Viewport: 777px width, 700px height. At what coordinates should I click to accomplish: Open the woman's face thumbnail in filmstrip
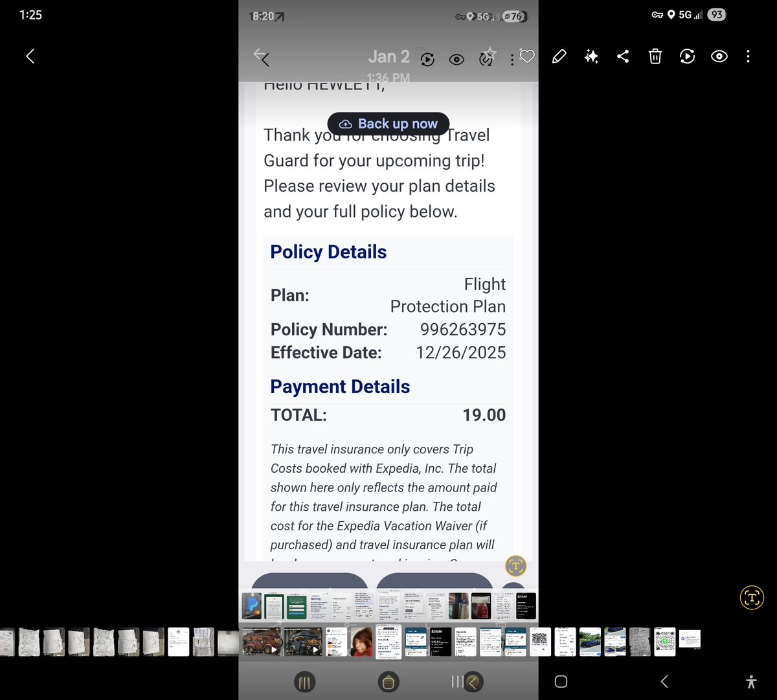point(362,642)
